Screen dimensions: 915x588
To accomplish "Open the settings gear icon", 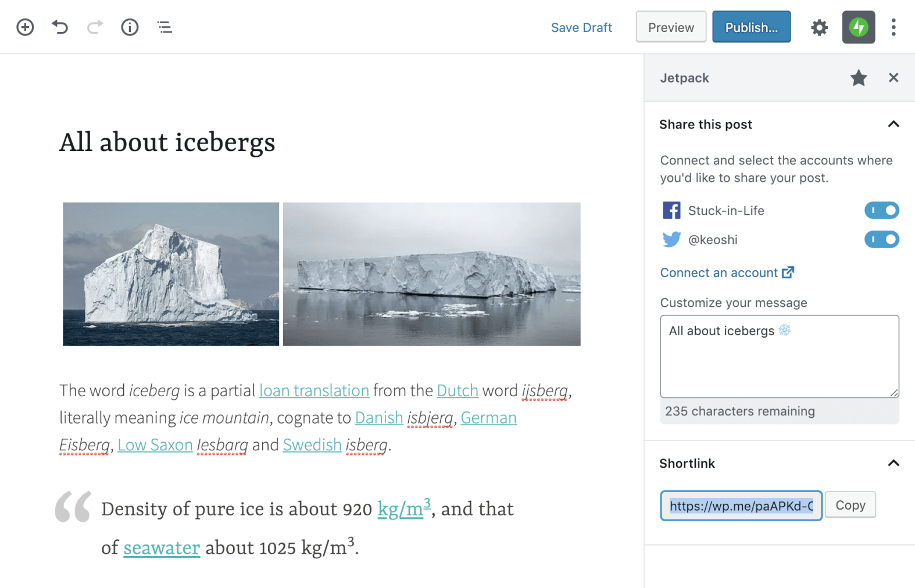I will tap(819, 27).
